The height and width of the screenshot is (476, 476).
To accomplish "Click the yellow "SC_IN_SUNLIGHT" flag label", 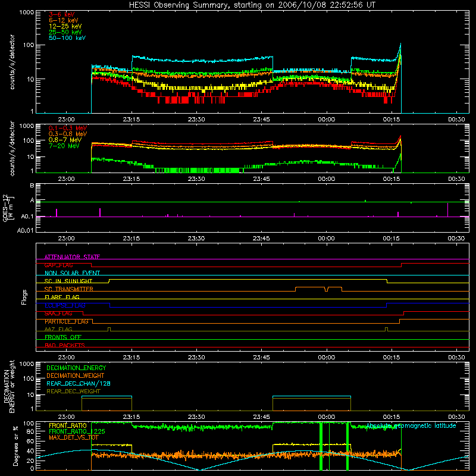I will (x=68, y=281).
